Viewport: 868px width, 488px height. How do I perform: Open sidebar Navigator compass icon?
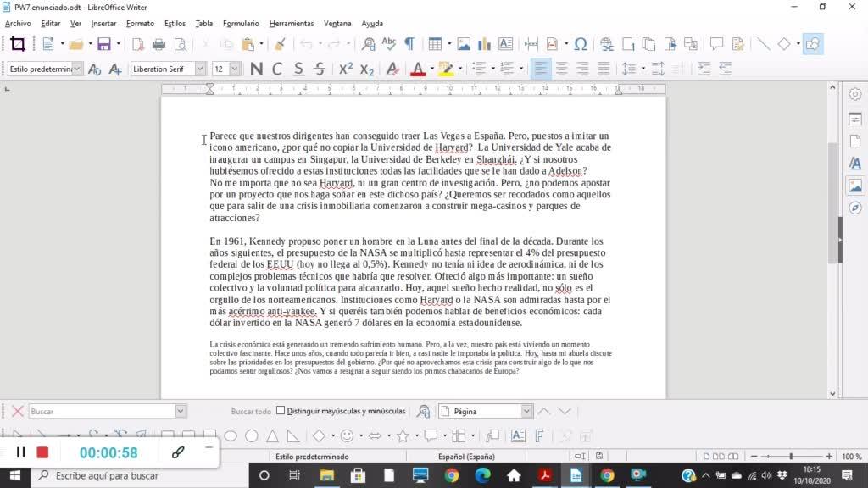click(x=855, y=208)
